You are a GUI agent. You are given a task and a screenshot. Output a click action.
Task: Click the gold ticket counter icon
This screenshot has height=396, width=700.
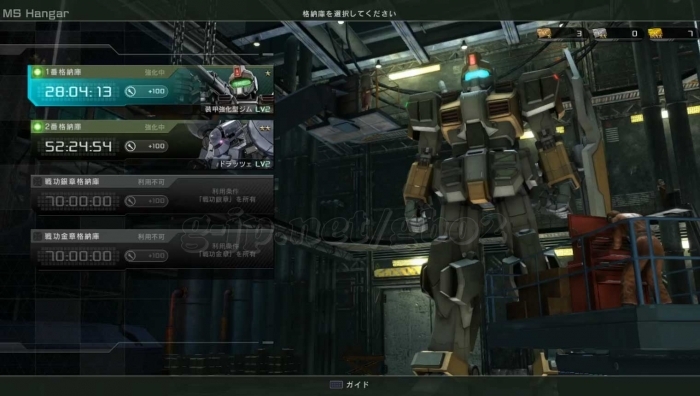(x=655, y=33)
